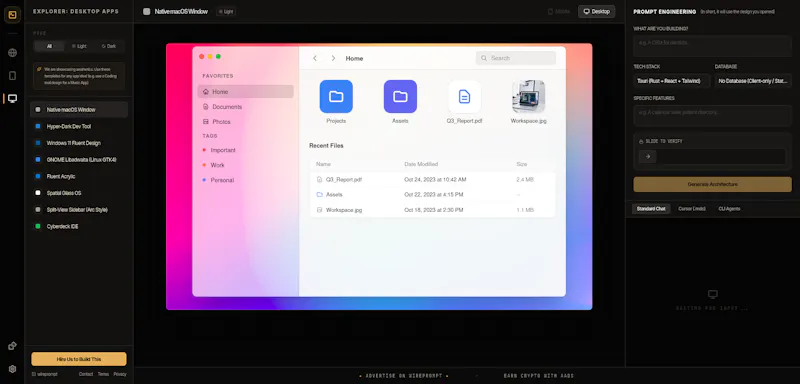Click the Generate Architecture button
This screenshot has height=384, width=800.
click(712, 184)
